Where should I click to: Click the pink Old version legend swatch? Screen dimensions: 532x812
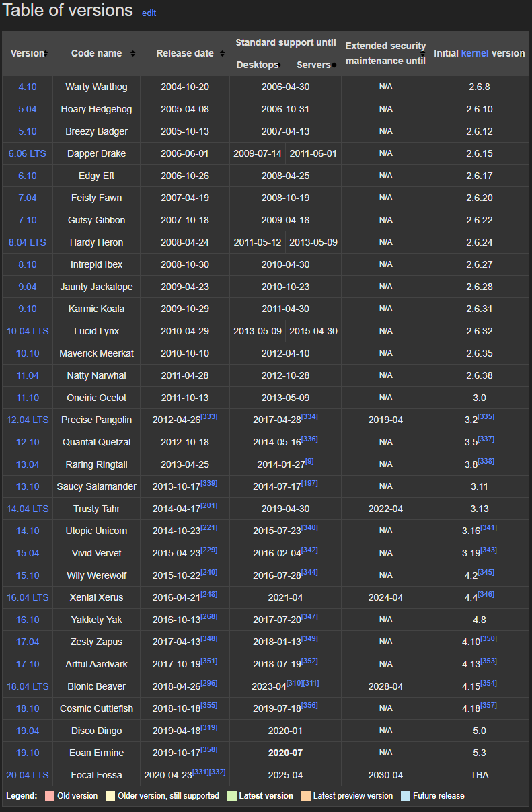tap(49, 796)
